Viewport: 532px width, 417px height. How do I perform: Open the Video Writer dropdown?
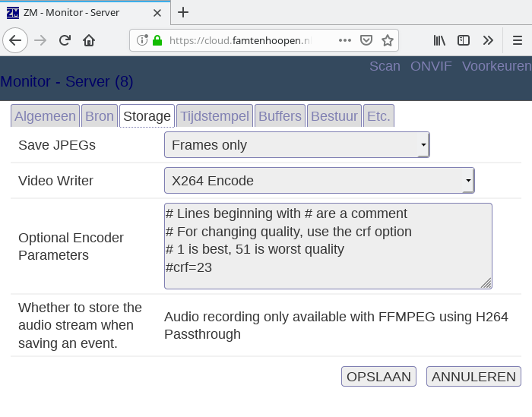pyautogui.click(x=319, y=181)
